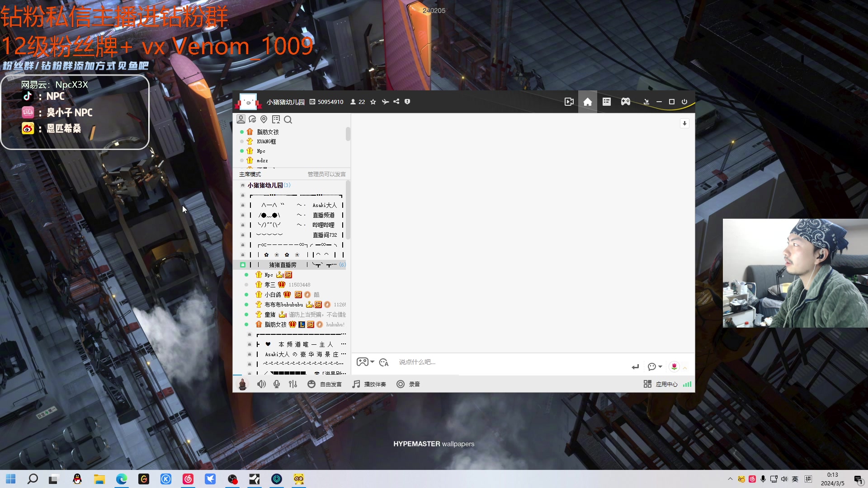The height and width of the screenshot is (488, 868).
Task: Open File Explorer in taskbar
Action: click(x=99, y=479)
